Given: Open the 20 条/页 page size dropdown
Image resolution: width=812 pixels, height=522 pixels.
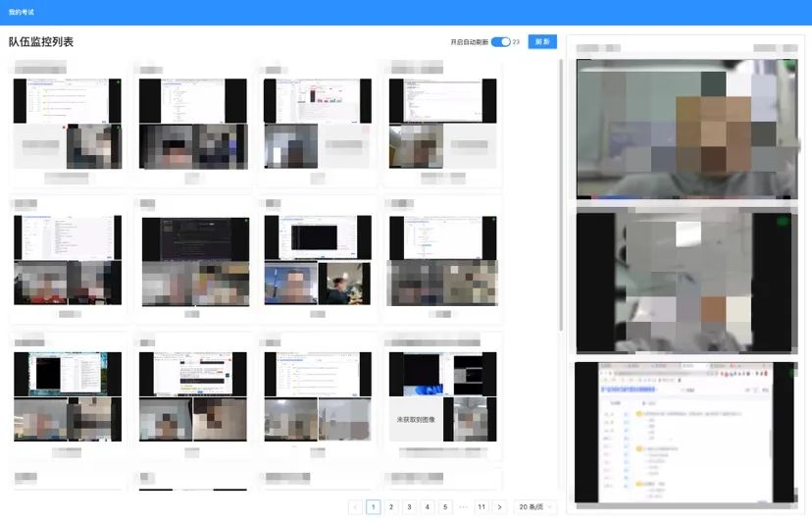Looking at the screenshot, I should [535, 507].
